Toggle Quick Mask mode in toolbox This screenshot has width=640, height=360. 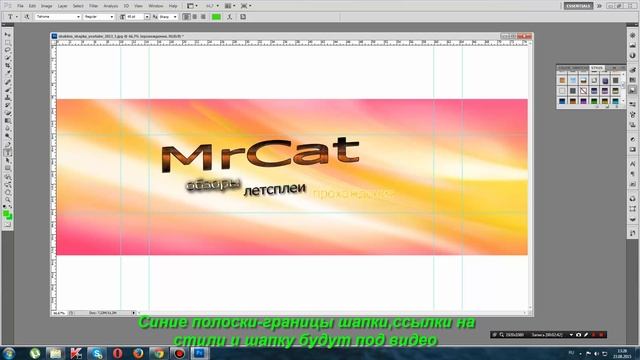point(8,224)
